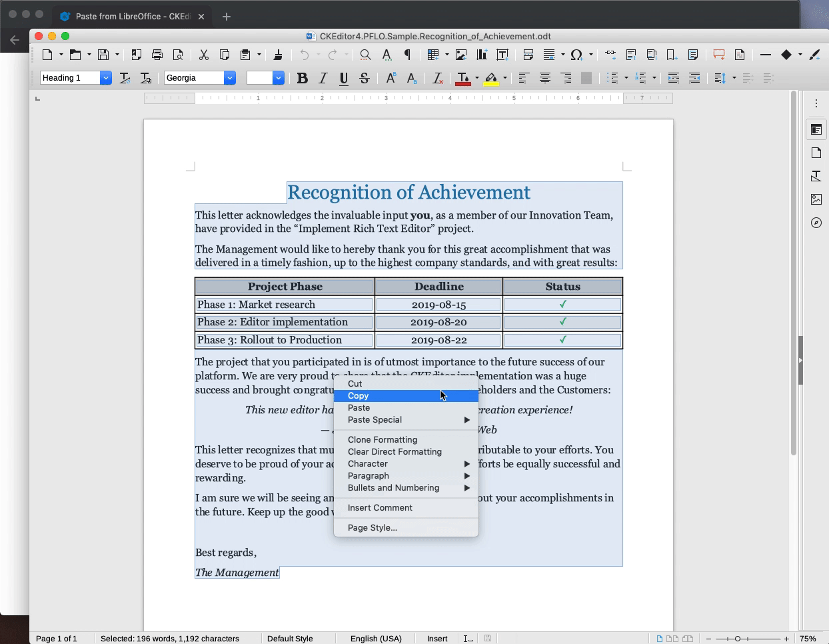Click the Superscript icon
This screenshot has width=829, height=644.
click(x=391, y=78)
